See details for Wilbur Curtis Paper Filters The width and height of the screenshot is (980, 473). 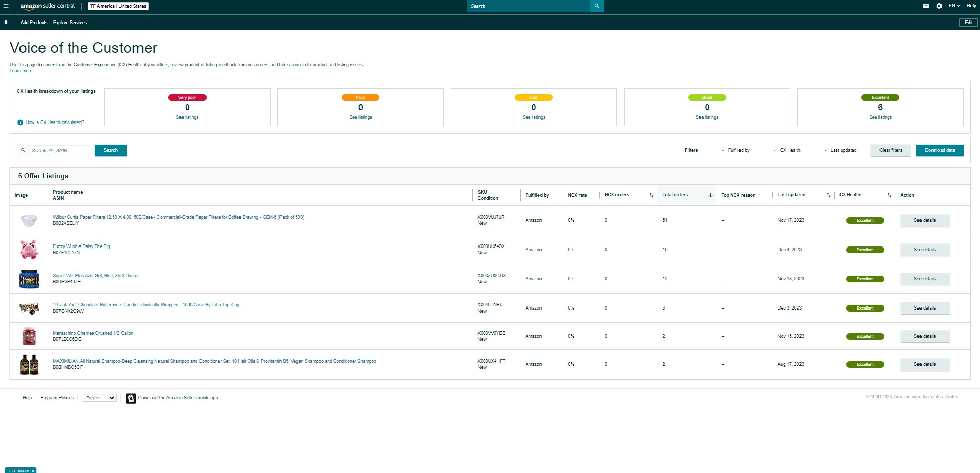925,220
